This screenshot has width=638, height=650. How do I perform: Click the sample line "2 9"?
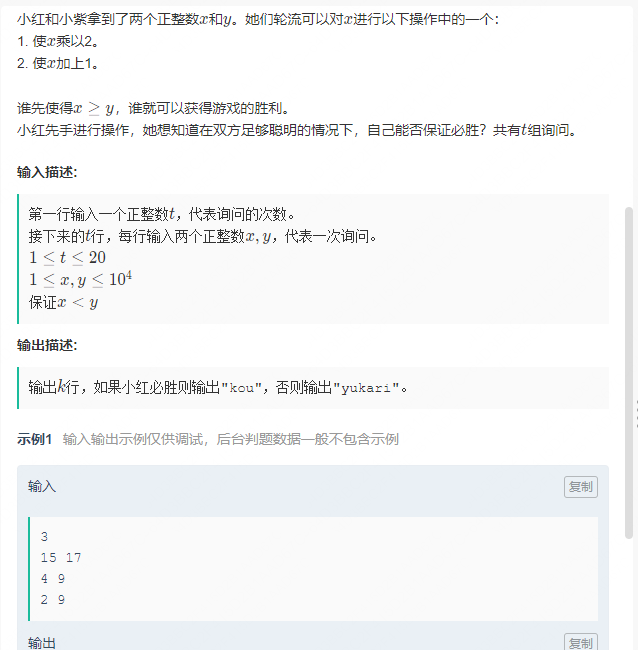click(x=53, y=599)
